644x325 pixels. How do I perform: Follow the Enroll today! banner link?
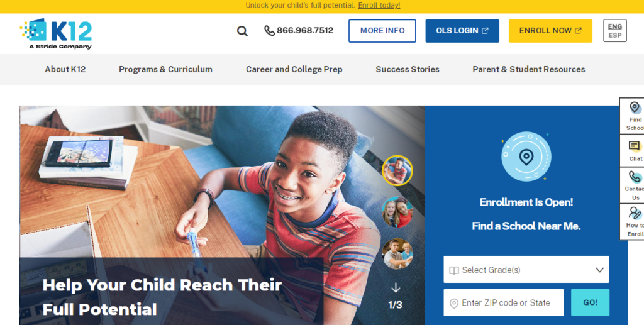pos(379,5)
